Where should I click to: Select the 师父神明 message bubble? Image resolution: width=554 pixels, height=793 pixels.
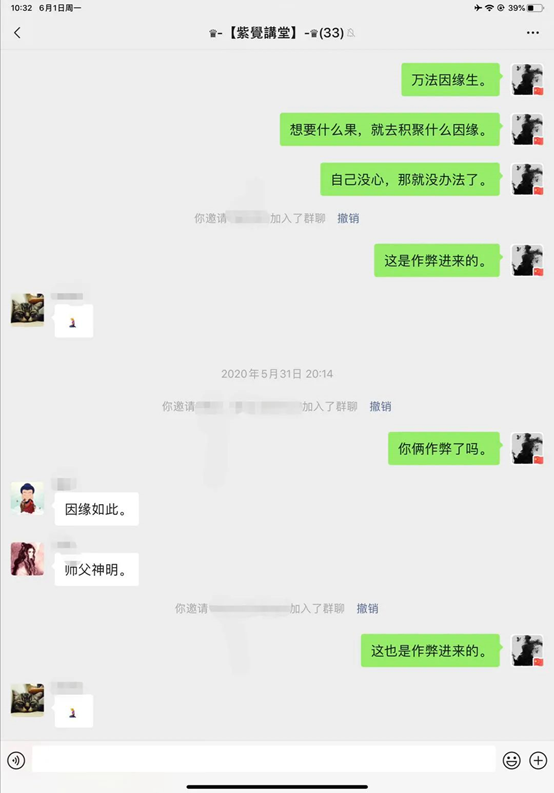click(97, 569)
